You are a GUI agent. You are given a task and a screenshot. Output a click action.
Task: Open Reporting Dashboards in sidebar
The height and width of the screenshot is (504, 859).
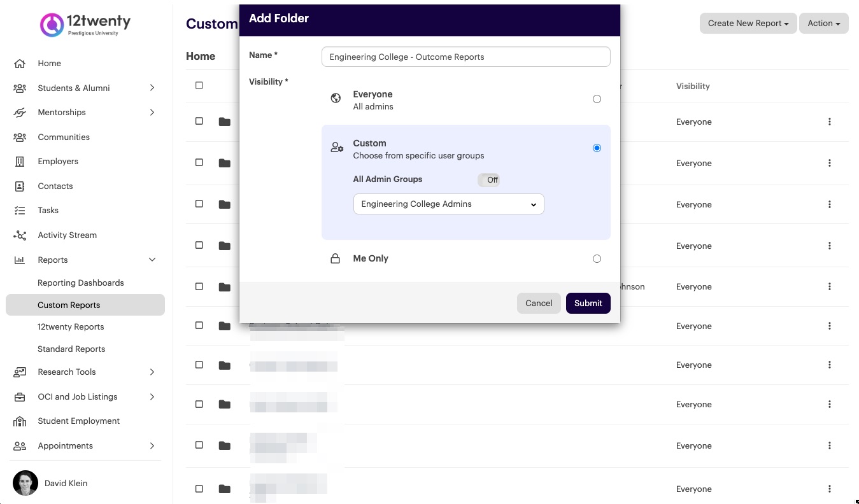(81, 283)
